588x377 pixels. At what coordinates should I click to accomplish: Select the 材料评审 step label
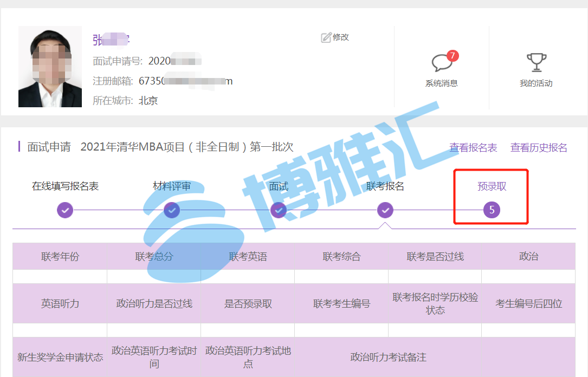coord(172,186)
